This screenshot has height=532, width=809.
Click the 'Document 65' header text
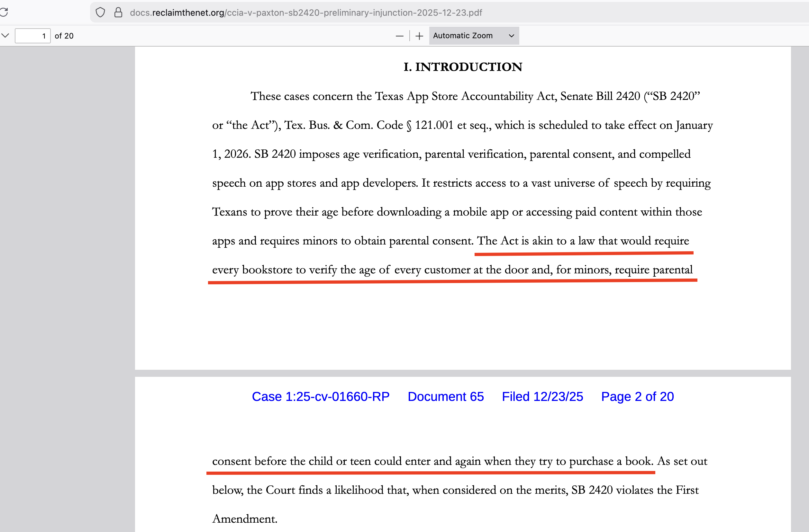click(445, 396)
